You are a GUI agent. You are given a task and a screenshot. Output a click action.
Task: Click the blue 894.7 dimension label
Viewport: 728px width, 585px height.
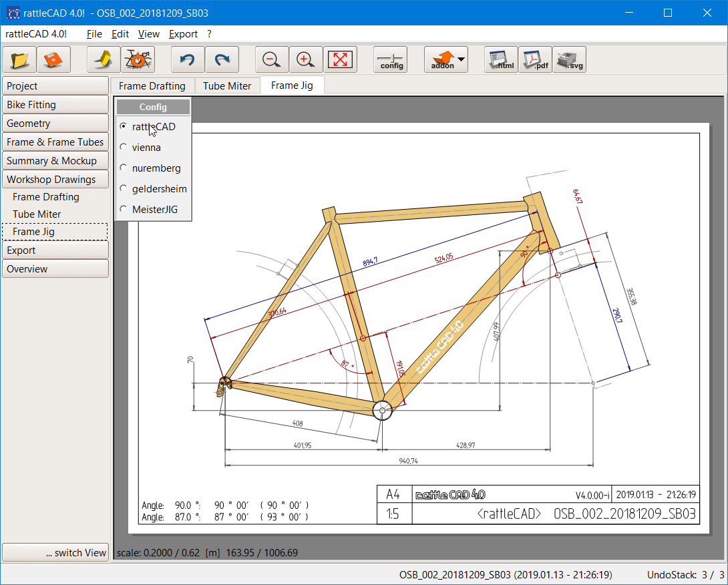370,262
